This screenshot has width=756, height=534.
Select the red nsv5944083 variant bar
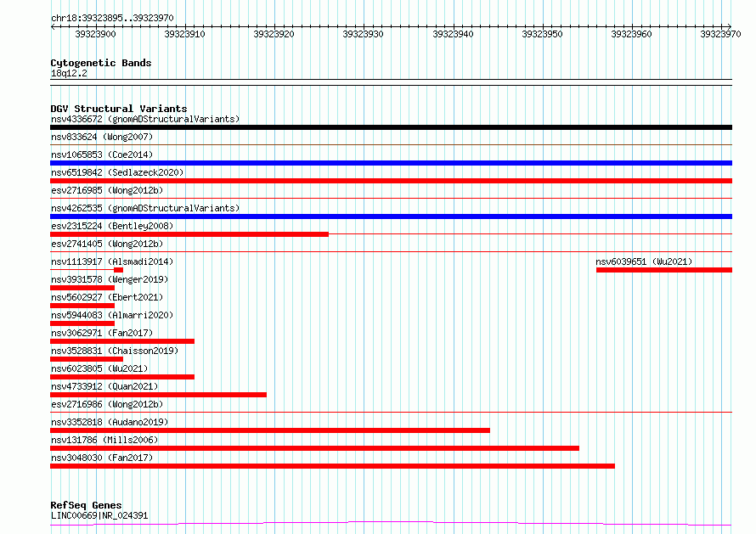tap(82, 323)
